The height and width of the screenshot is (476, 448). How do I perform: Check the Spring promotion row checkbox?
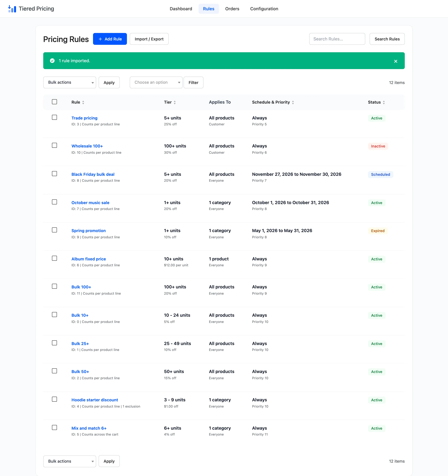(54, 230)
